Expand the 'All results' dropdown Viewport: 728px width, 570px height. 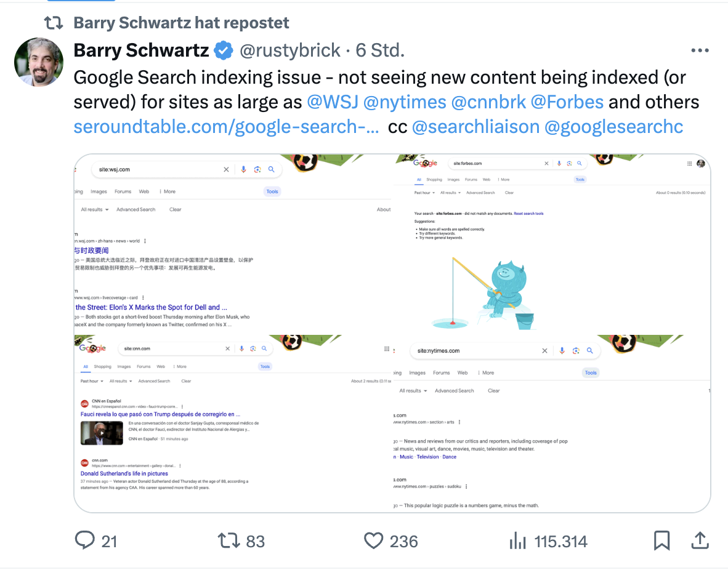coord(94,209)
